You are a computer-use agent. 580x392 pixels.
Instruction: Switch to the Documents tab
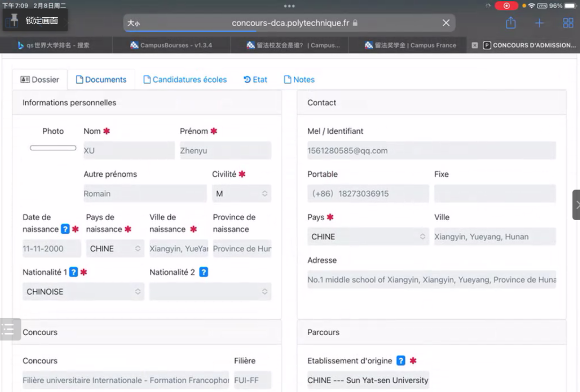click(101, 79)
